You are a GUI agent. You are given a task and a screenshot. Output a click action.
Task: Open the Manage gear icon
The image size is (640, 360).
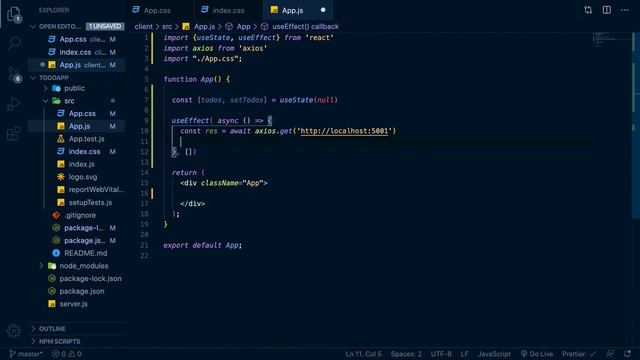(x=14, y=331)
